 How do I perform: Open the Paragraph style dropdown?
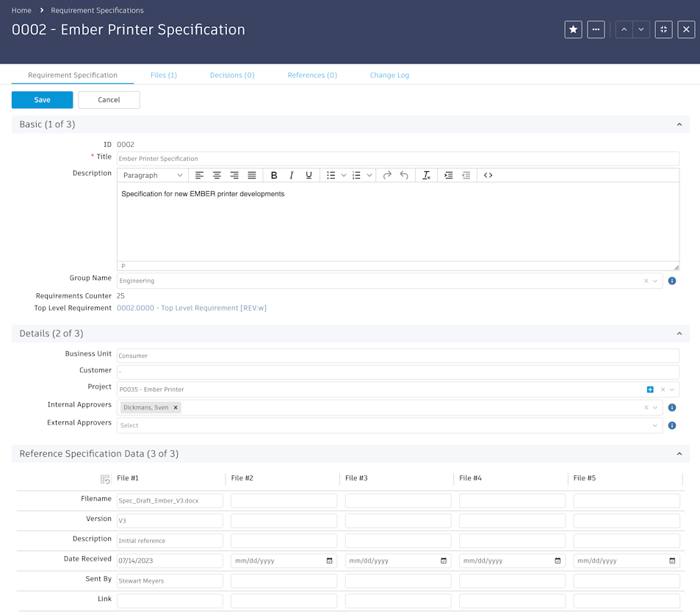pyautogui.click(x=153, y=176)
